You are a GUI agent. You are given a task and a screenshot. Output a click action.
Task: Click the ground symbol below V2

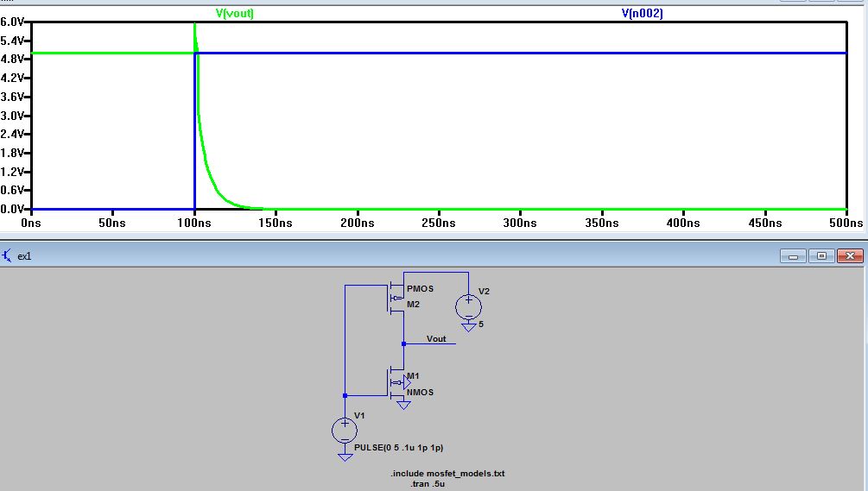(x=468, y=327)
